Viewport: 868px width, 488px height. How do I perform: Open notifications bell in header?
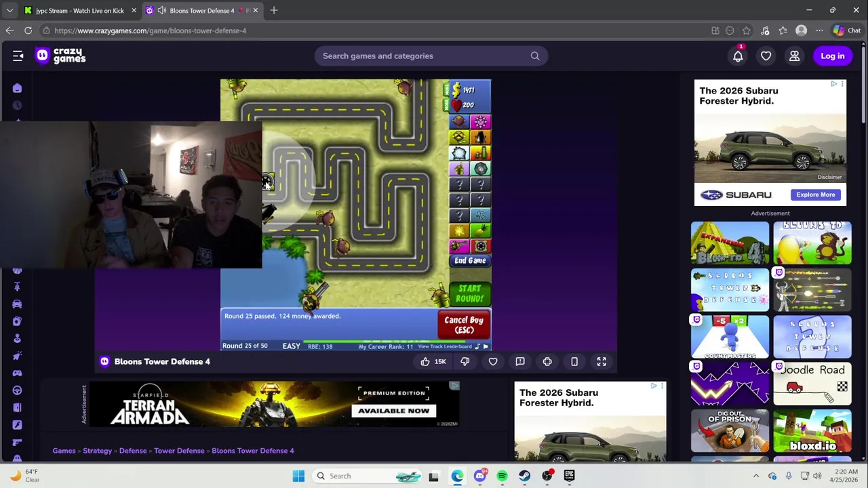[738, 56]
